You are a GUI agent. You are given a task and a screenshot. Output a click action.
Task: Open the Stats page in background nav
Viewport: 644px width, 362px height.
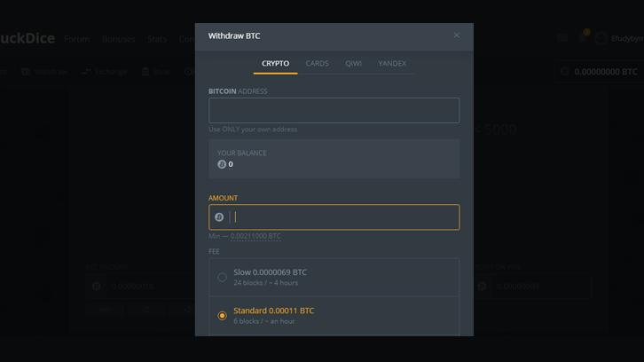157,39
